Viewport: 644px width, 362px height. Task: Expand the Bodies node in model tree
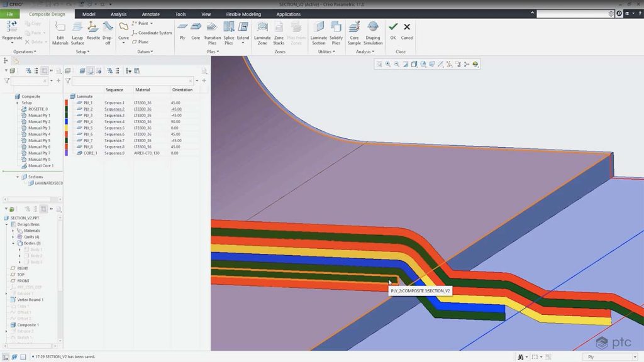[14, 243]
